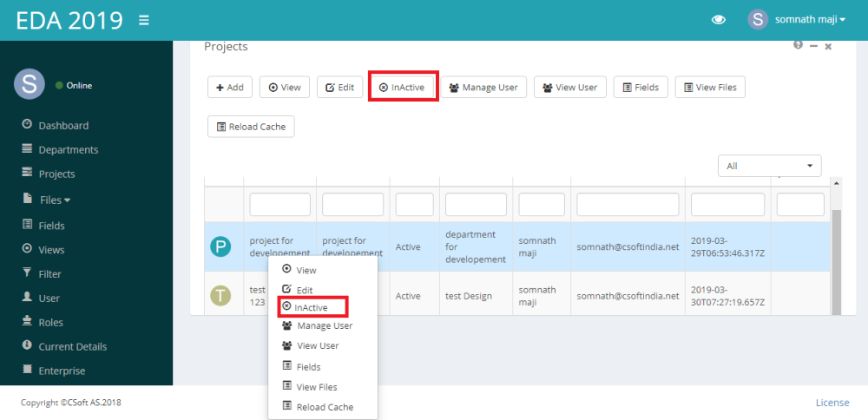This screenshot has height=420, width=868.
Task: Click the Add project button
Action: 230,88
